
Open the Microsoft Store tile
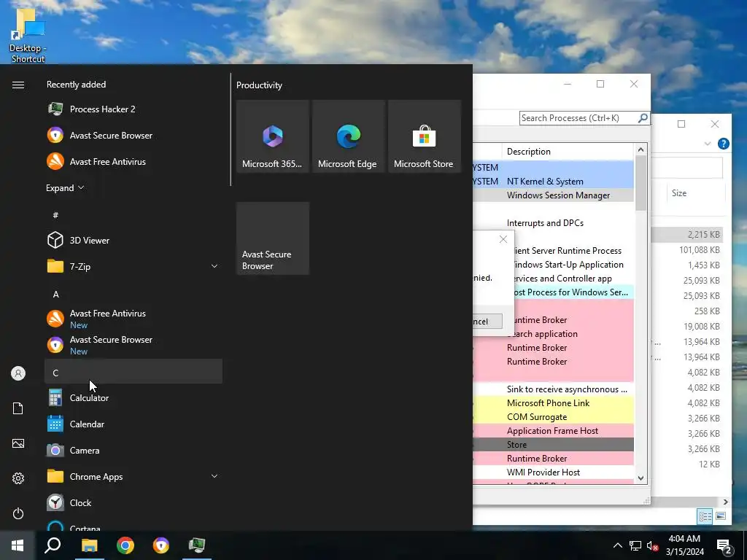tap(425, 136)
